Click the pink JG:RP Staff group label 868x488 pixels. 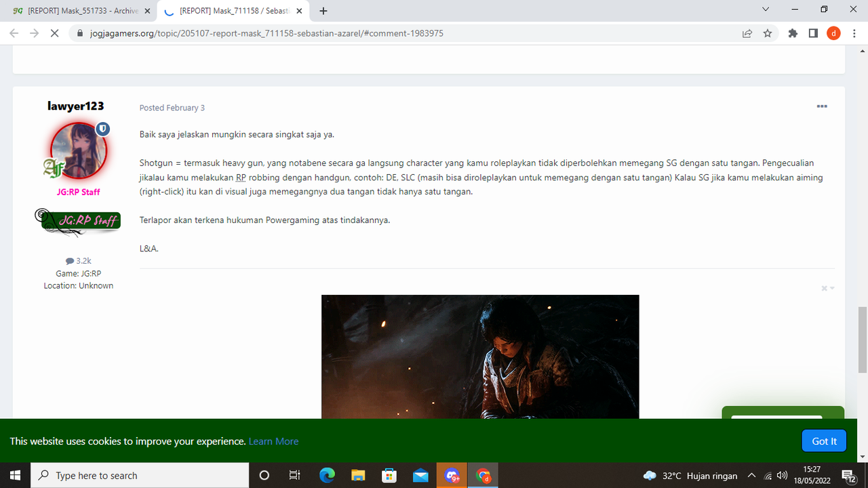[79, 192]
